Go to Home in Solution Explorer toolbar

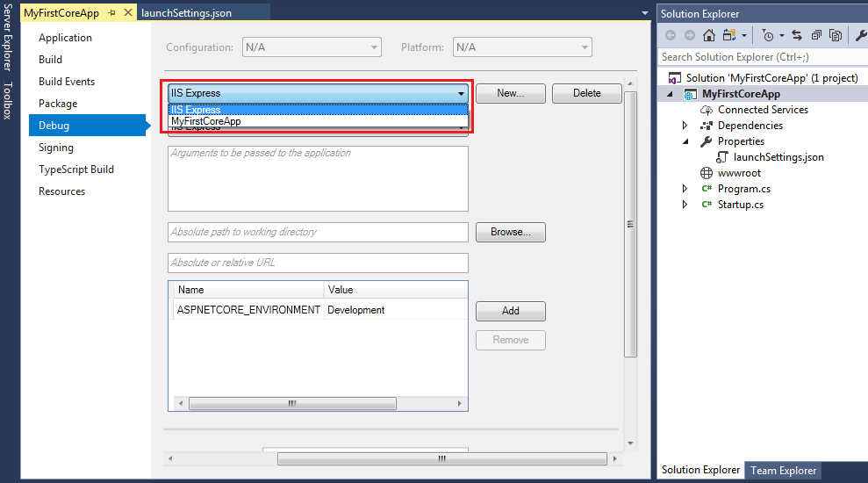[708, 35]
